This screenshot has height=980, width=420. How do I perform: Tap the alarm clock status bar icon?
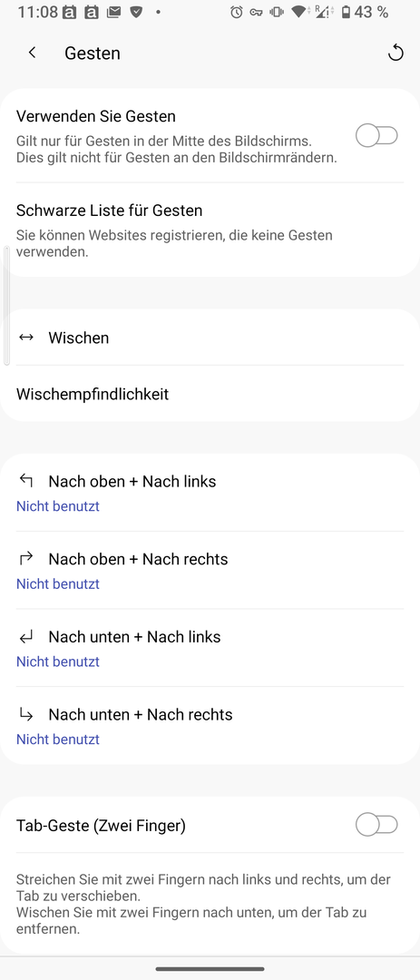click(236, 12)
